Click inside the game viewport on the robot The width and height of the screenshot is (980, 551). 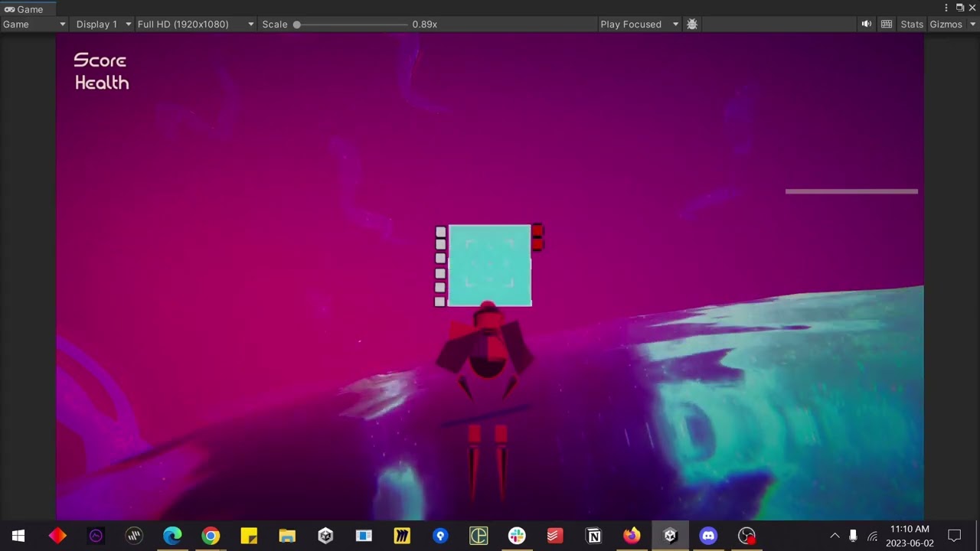488,352
